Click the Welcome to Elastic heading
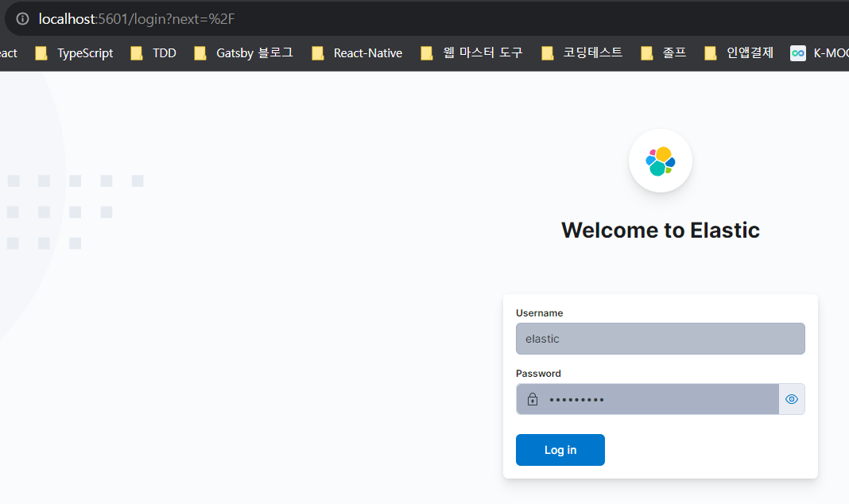The image size is (849, 504). [660, 231]
